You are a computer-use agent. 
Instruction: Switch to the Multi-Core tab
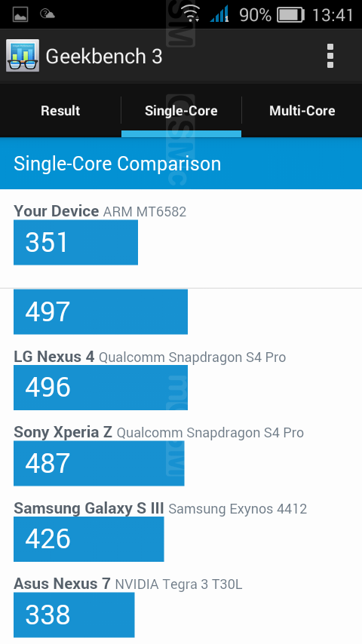[302, 111]
